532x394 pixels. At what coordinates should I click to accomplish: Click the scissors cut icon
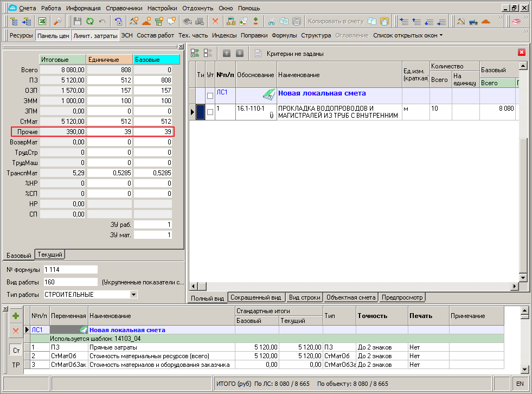tap(271, 21)
